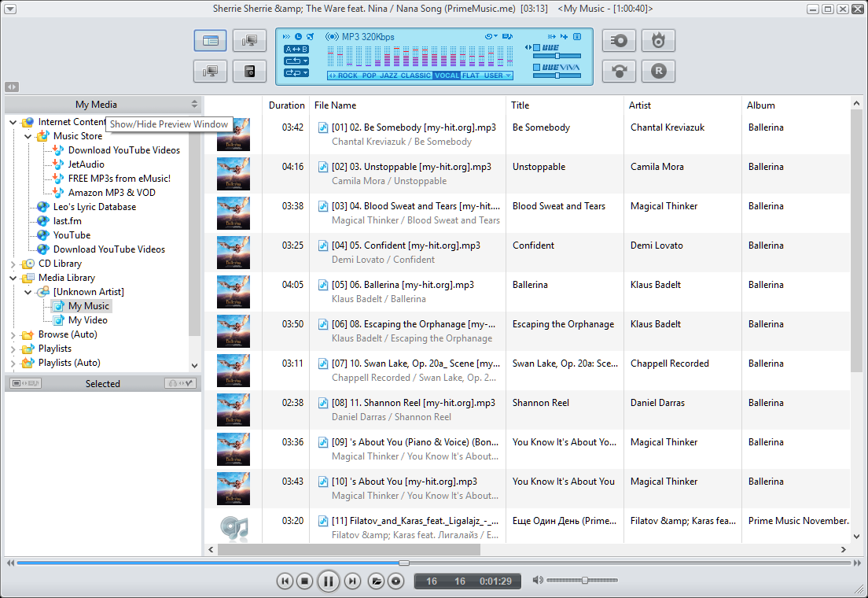The width and height of the screenshot is (868, 598).
Task: Toggle A-B repeat mode
Action: (296, 49)
